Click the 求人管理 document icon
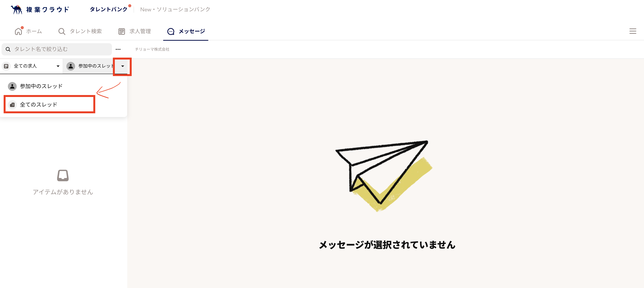Screen dimensions: 644x288 [x=122, y=31]
